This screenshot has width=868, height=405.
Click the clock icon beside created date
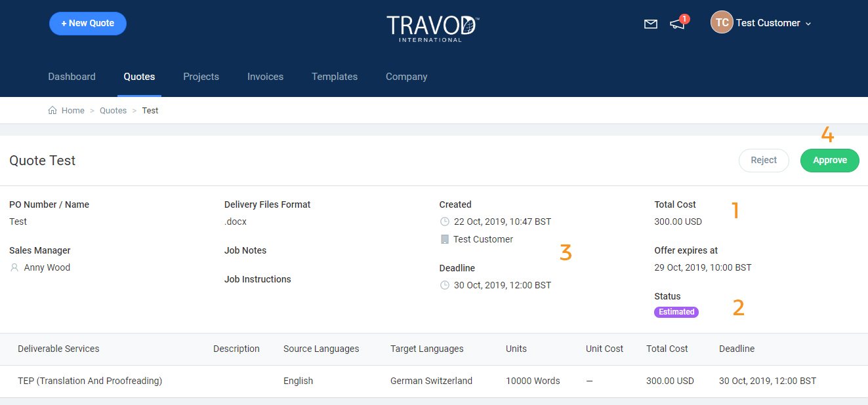(x=445, y=222)
